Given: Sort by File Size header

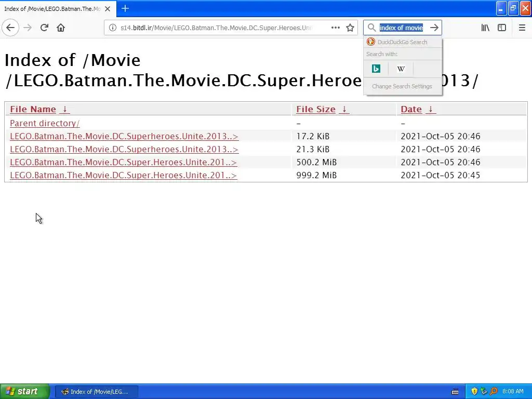Looking at the screenshot, I should 316,109.
